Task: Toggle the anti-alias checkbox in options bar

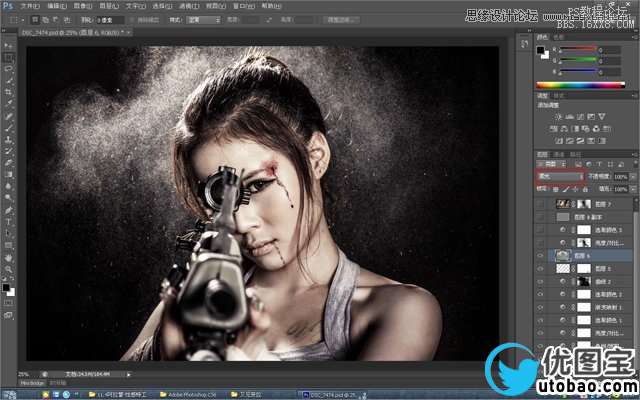Action: pos(131,20)
